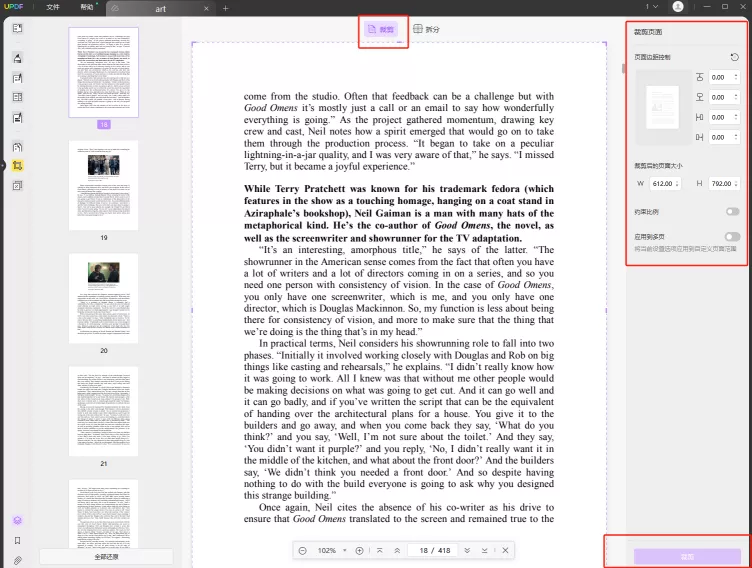Open the page tools icon above crop
752x568 pixels.
(x=18, y=147)
